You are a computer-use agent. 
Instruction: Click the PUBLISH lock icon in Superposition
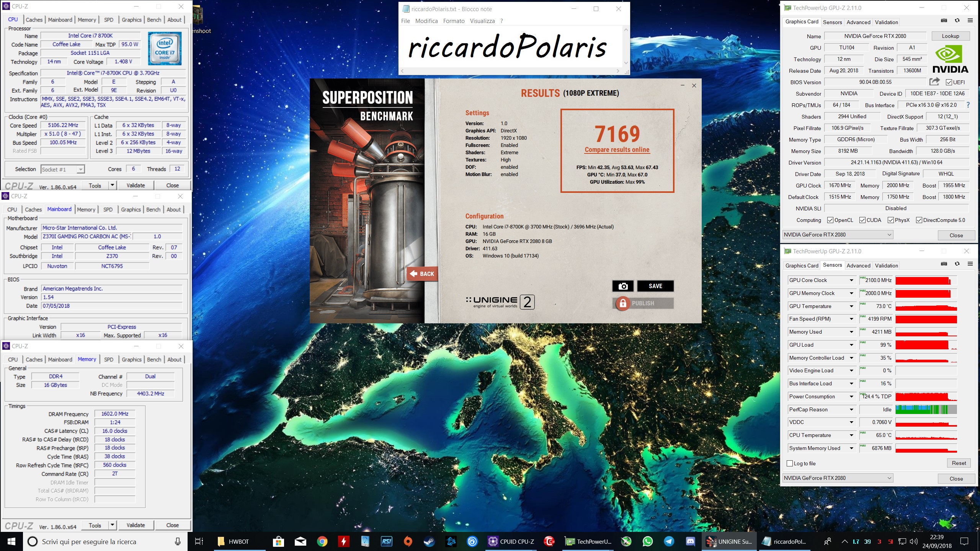(623, 303)
